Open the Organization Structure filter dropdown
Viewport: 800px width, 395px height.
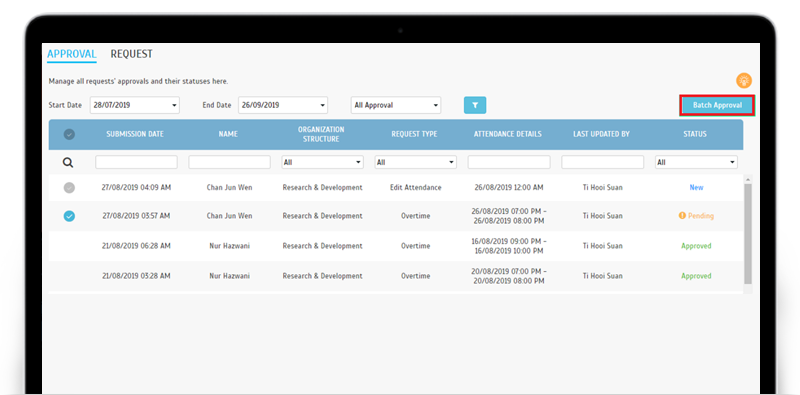[x=322, y=162]
